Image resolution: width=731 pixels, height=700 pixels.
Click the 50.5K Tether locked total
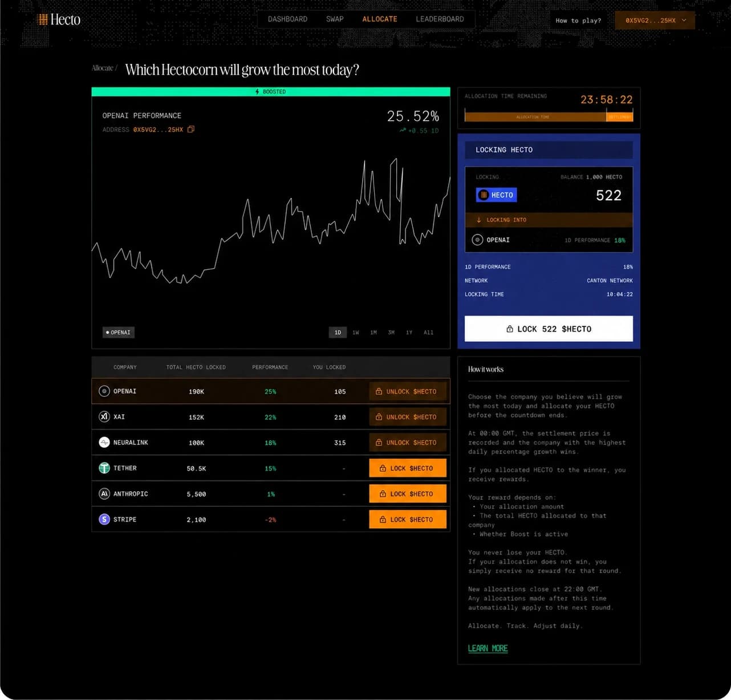click(196, 469)
